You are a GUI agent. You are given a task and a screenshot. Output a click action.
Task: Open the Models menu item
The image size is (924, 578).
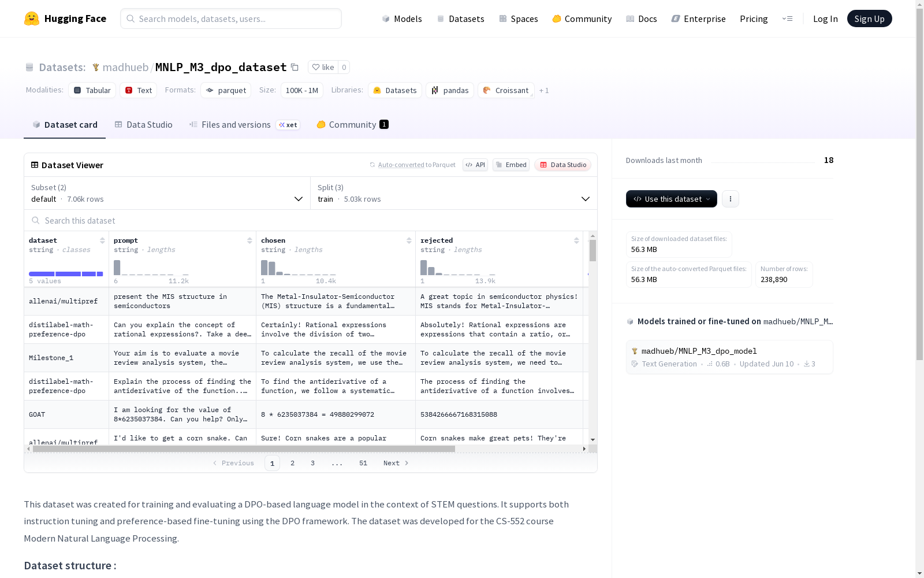(x=402, y=18)
